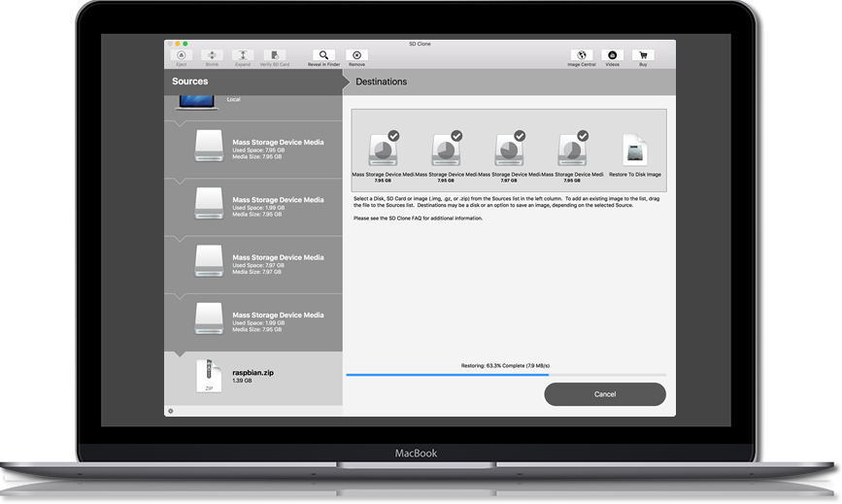
Task: Click the Remove icon in the toolbar
Action: (356, 56)
